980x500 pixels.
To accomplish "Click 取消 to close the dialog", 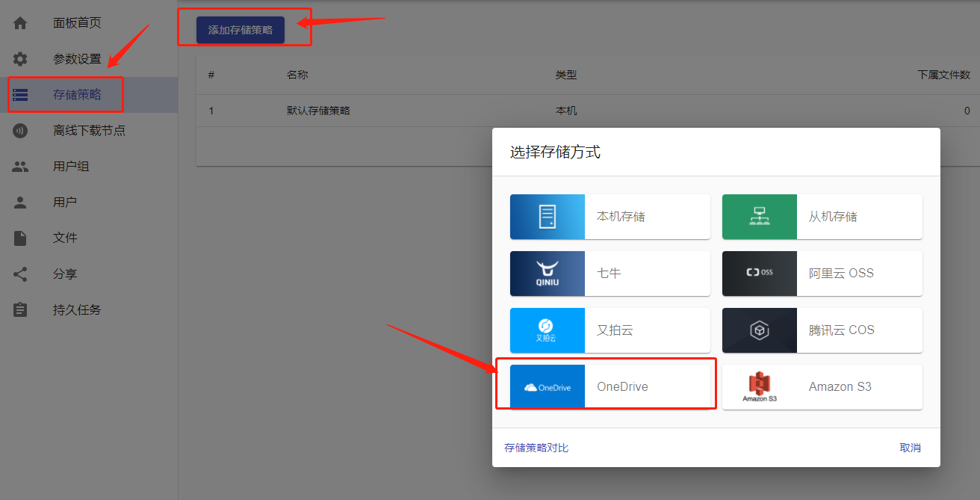I will (x=911, y=448).
